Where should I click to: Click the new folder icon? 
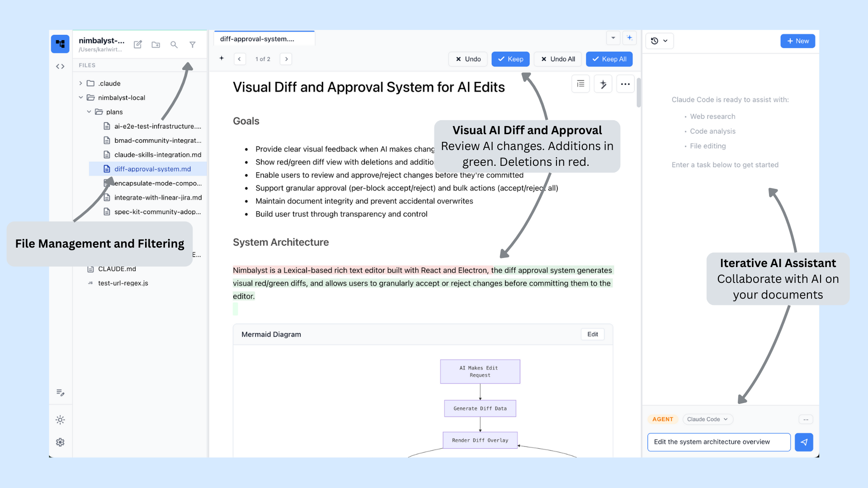156,44
